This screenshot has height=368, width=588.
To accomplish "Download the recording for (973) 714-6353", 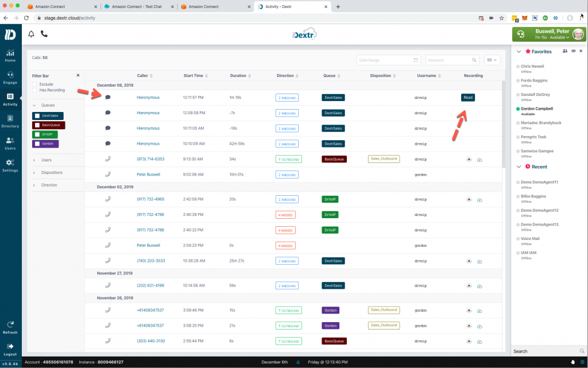I will click(479, 160).
